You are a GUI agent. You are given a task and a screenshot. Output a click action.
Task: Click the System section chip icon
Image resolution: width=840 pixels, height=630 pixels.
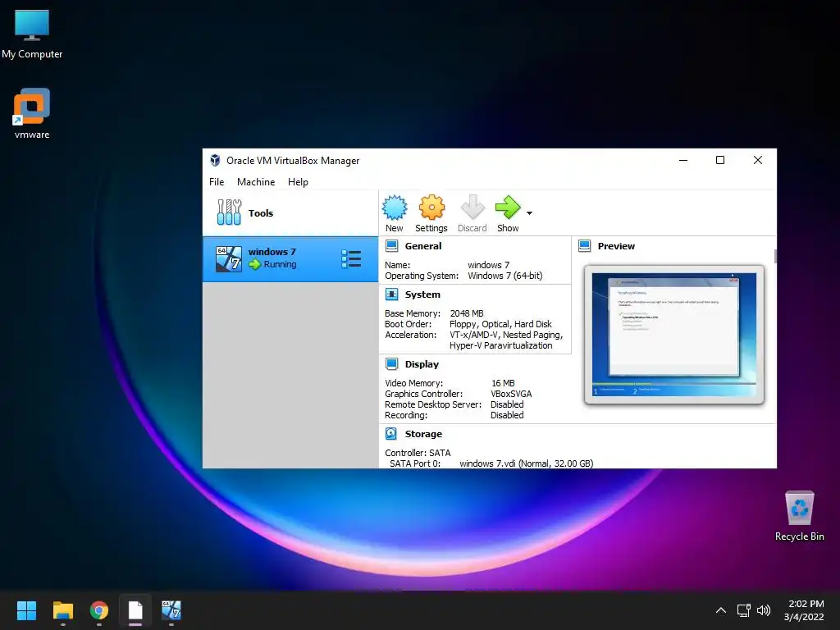(x=391, y=294)
